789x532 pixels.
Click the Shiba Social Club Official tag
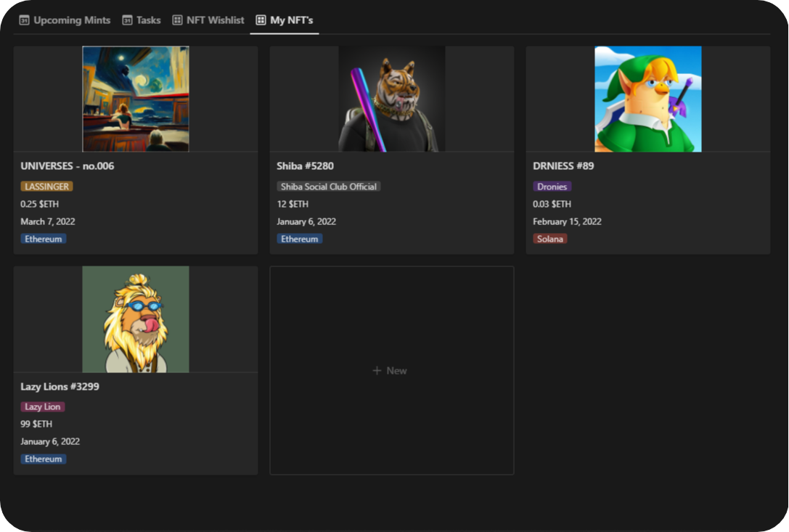click(329, 187)
